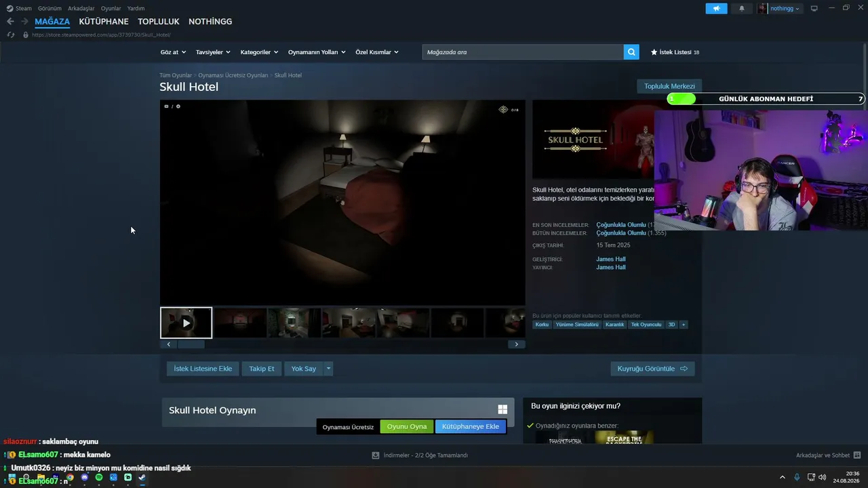Click the network tray icon

point(811,477)
